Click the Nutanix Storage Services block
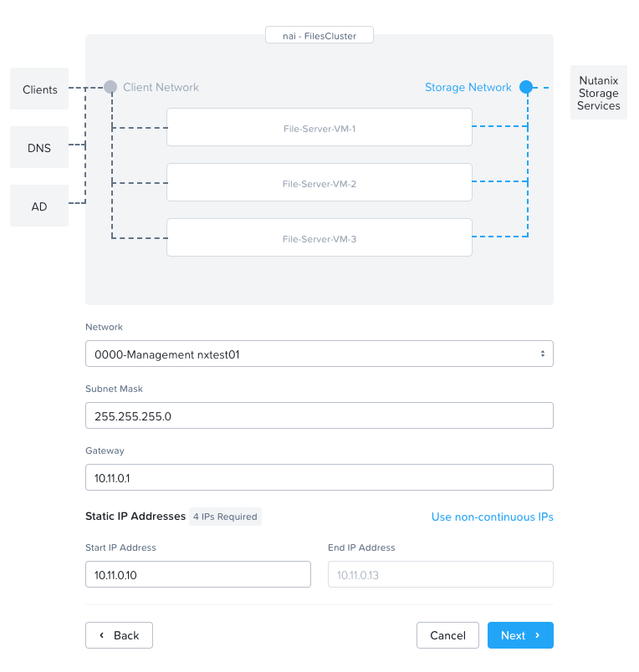This screenshot has height=672, width=639. [x=598, y=93]
